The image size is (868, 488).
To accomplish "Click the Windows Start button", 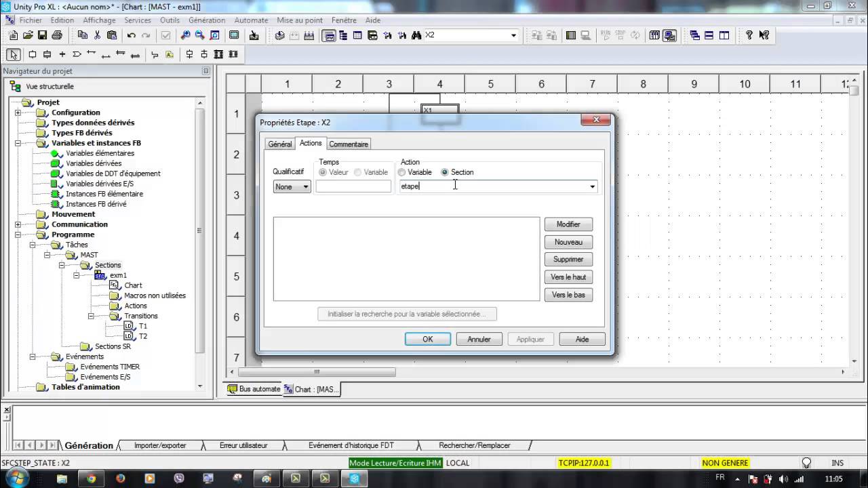I will (16, 478).
